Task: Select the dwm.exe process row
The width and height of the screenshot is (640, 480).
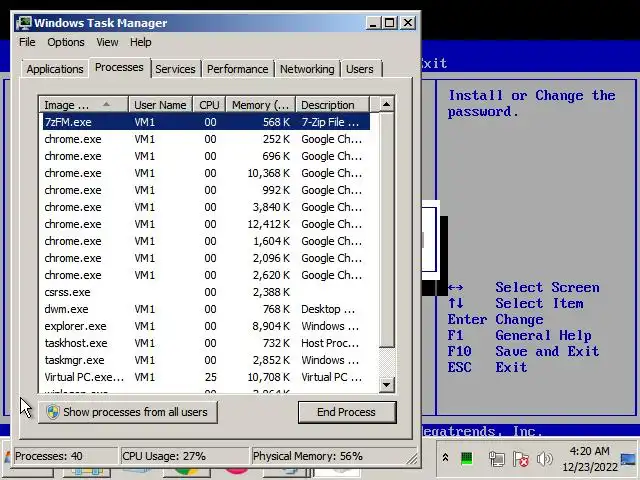Action: pyautogui.click(x=206, y=309)
